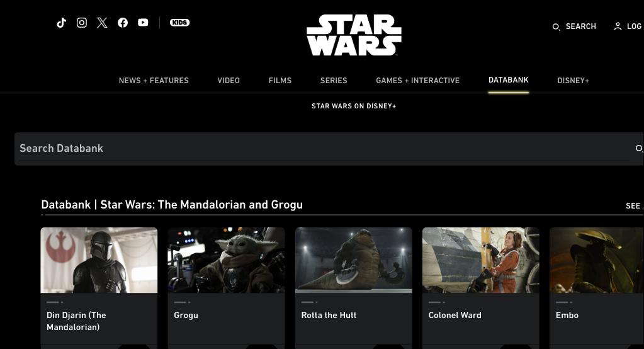
Task: Open the Din Djarin thumbnail image
Action: point(99,260)
